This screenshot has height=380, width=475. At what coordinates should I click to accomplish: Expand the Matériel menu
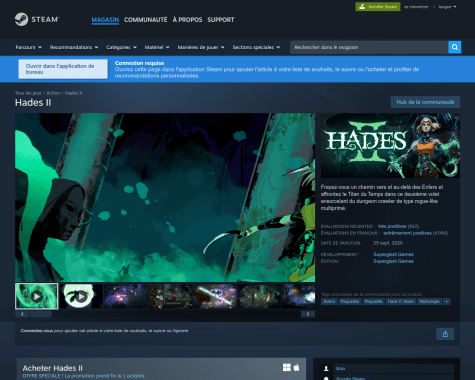click(x=157, y=47)
